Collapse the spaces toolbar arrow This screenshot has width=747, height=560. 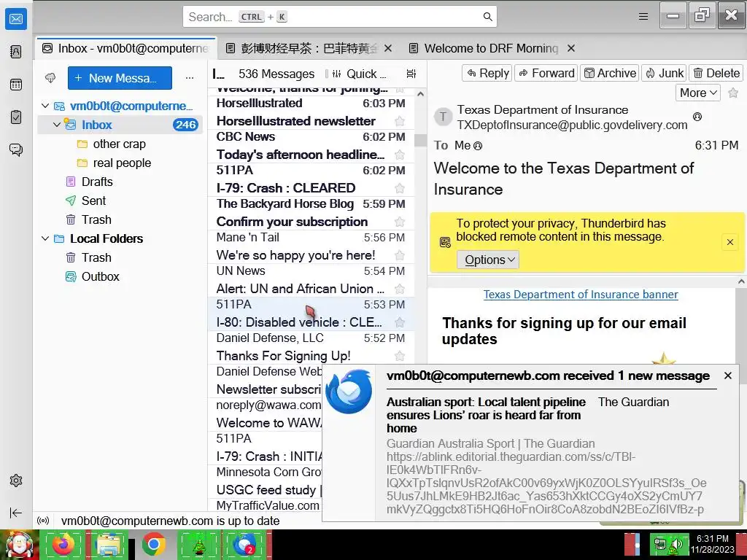16,513
